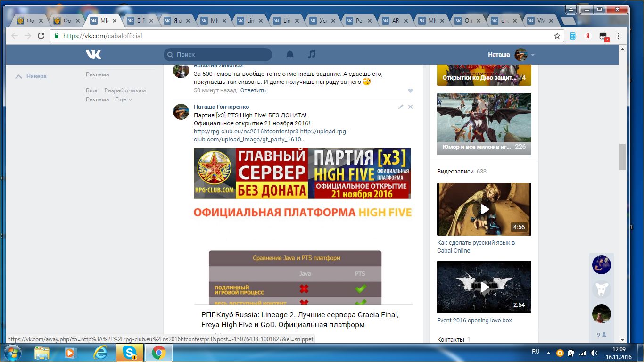Jump up with the Наверх button

click(x=31, y=76)
